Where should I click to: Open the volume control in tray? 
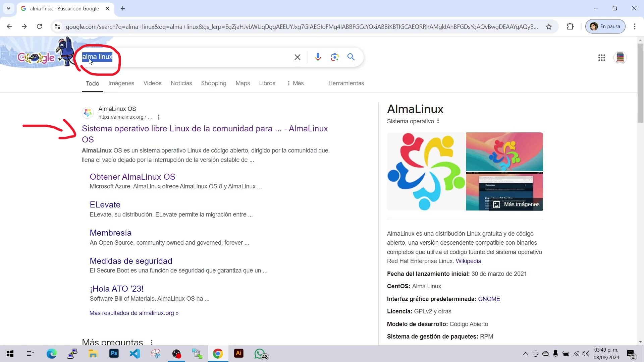586,354
